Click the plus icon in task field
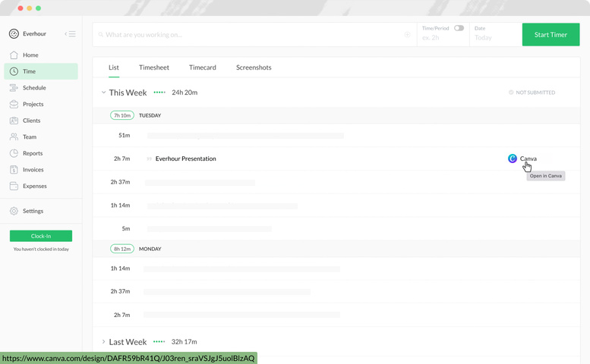This screenshot has height=364, width=590. (x=407, y=35)
